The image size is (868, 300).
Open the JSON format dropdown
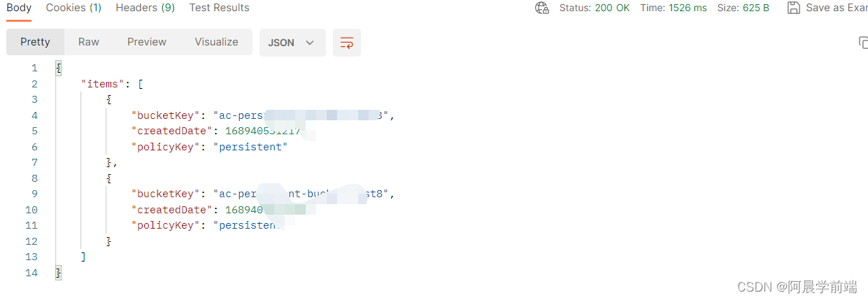(x=292, y=42)
